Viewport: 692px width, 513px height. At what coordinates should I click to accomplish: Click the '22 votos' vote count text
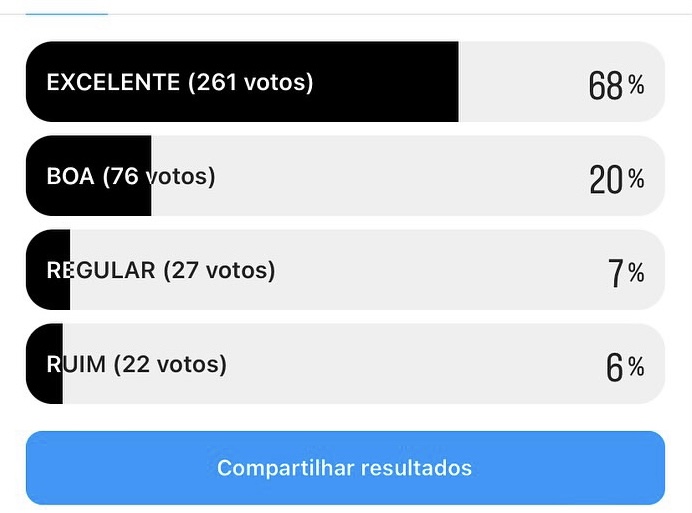click(171, 364)
